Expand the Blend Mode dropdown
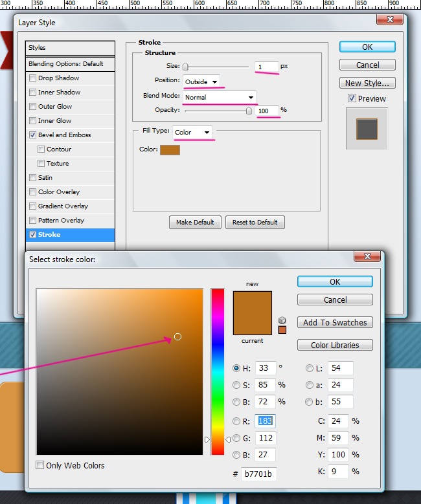Screen dimensions: 421x504 (219, 97)
